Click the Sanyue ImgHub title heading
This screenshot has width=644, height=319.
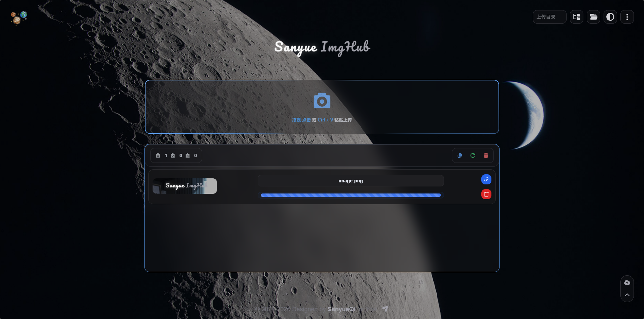[x=322, y=48]
